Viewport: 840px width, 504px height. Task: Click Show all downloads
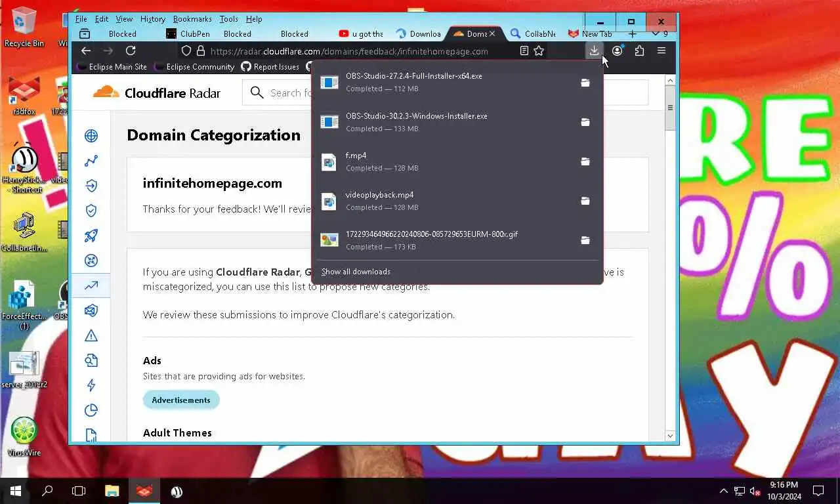coord(356,272)
